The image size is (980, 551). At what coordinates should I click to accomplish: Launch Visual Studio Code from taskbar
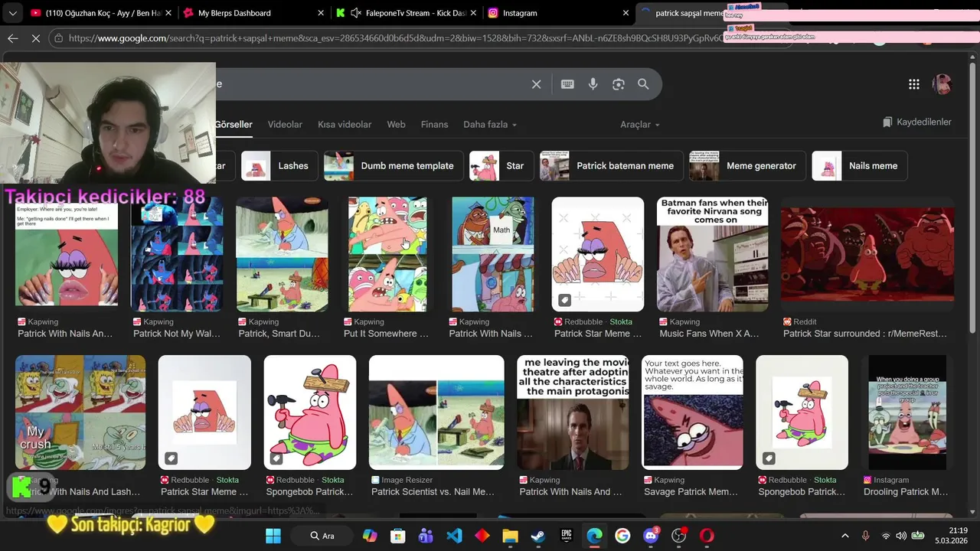point(454,536)
